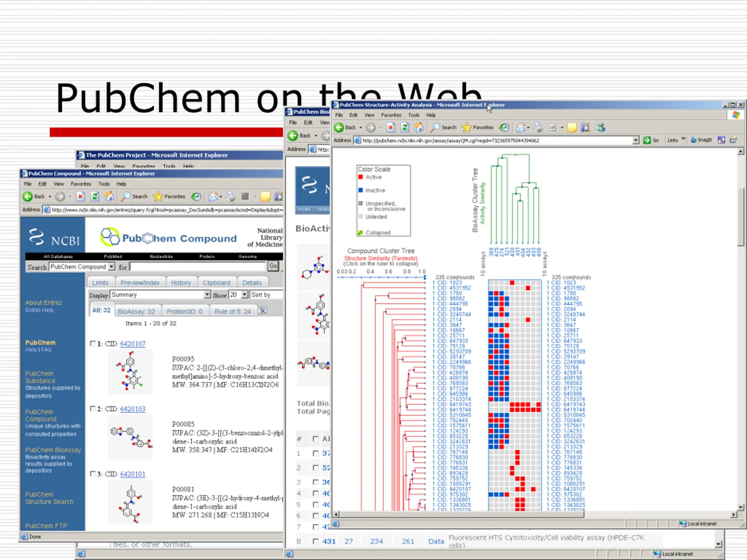Open Tools menu in Structure-Activity Analysis window
Screen dimensions: 747x560
coord(413,115)
